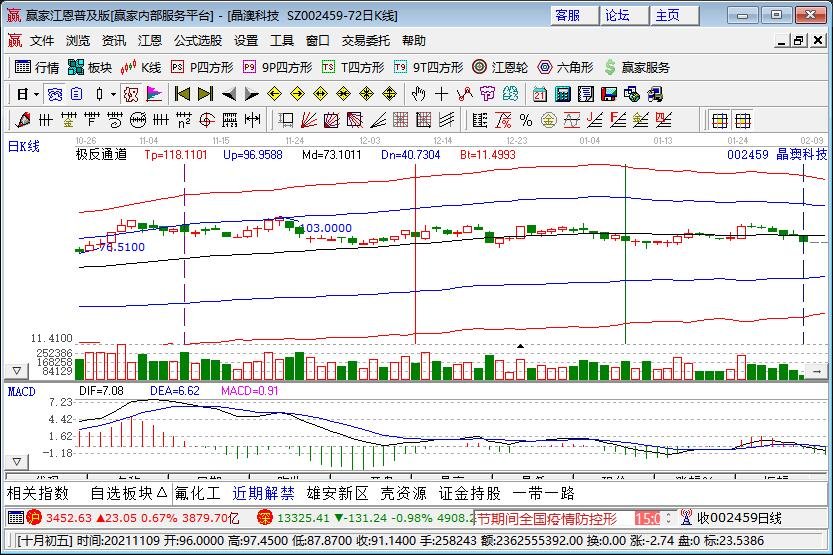Open the calendar icon showing 21
Image resolution: width=833 pixels, height=555 pixels.
click(x=540, y=94)
